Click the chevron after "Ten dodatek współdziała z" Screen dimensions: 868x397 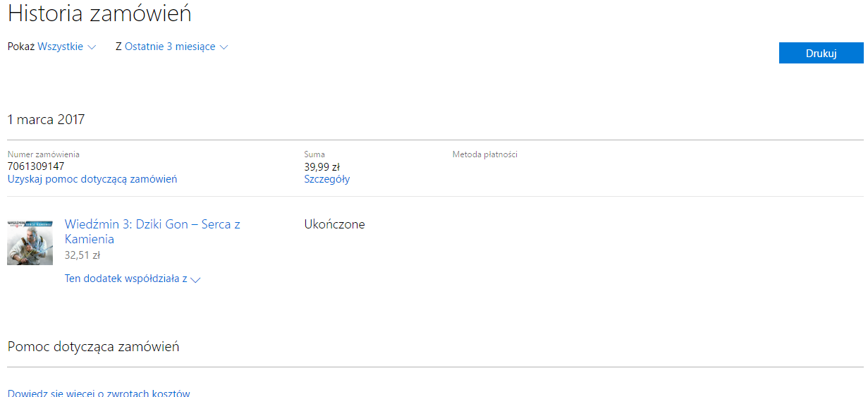196,279
